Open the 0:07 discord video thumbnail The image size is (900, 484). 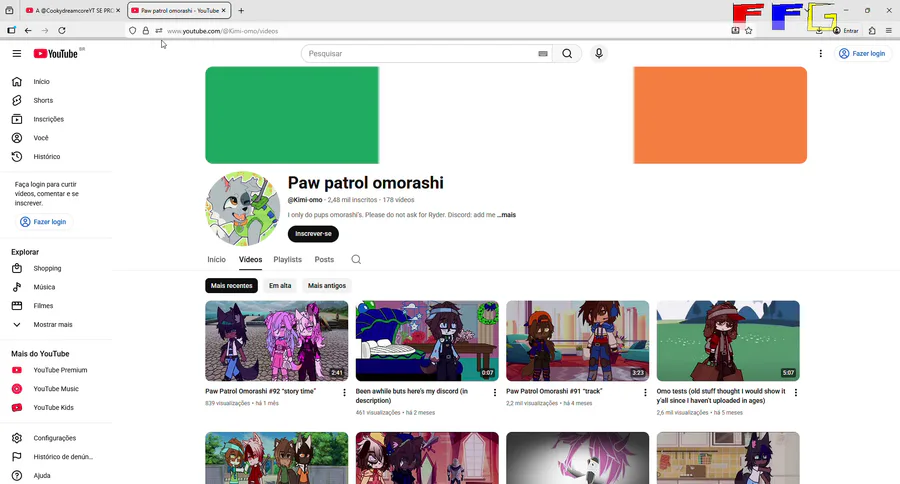(427, 340)
